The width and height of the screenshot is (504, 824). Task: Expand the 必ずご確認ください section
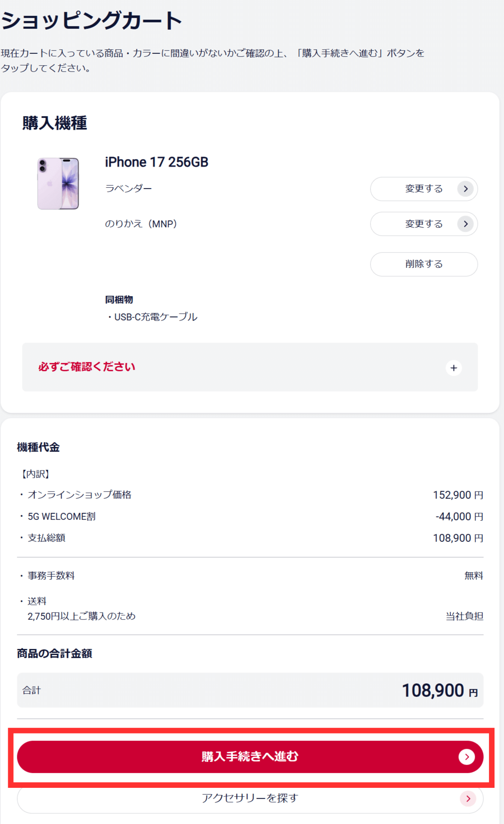coord(250,367)
